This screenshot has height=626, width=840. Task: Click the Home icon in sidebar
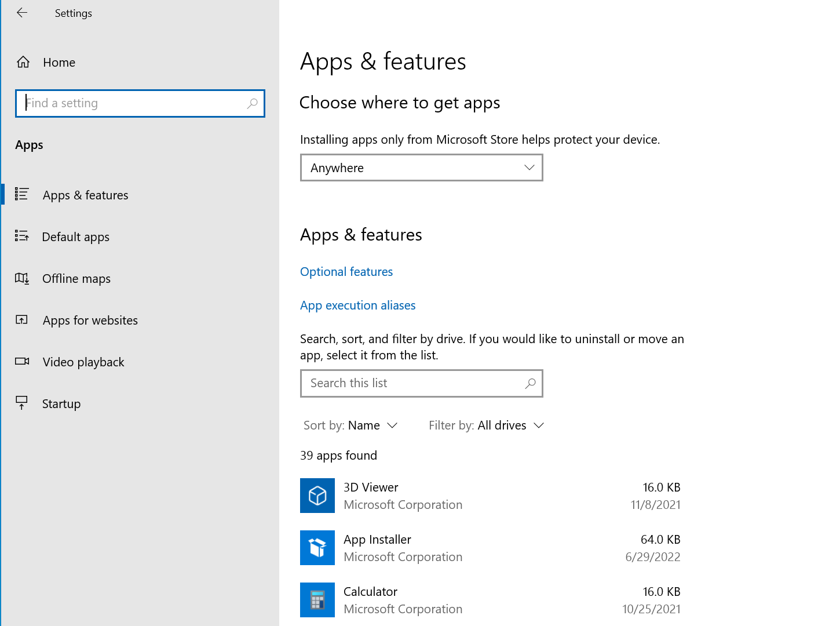point(23,61)
